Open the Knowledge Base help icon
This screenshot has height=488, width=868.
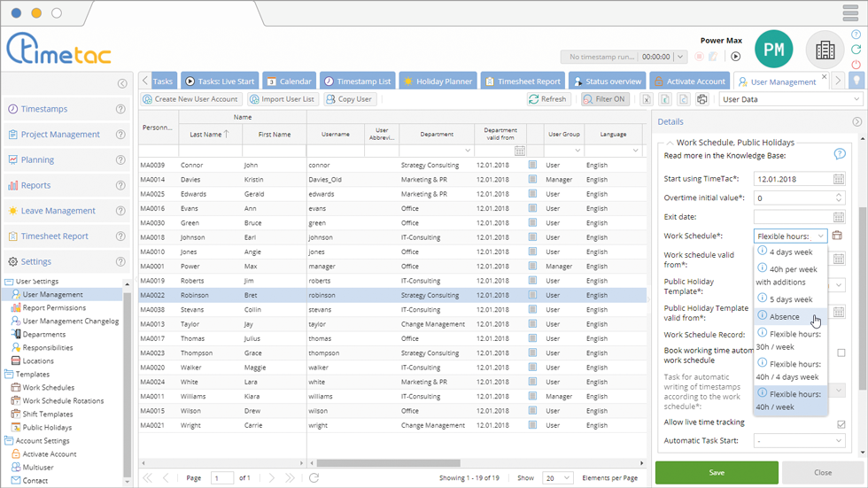[840, 154]
